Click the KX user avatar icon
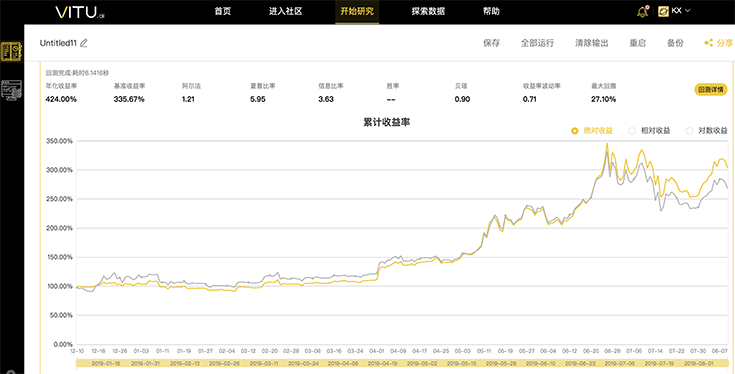 [663, 12]
